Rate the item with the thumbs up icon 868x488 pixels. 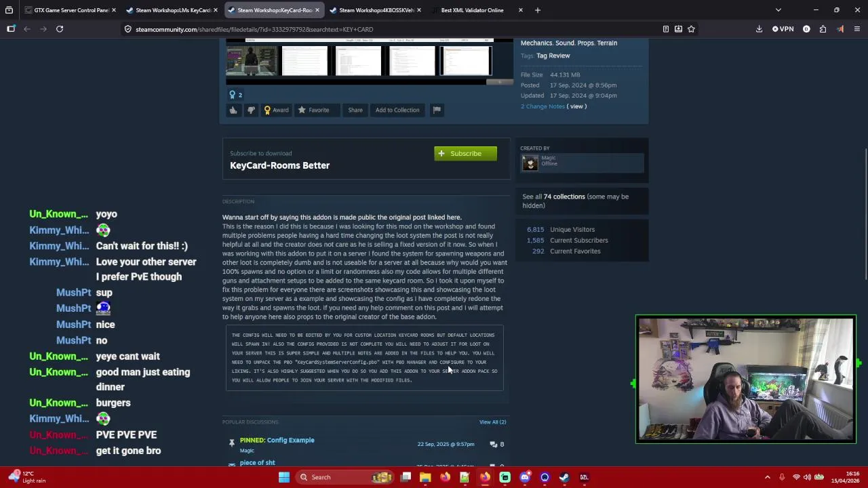233,110
